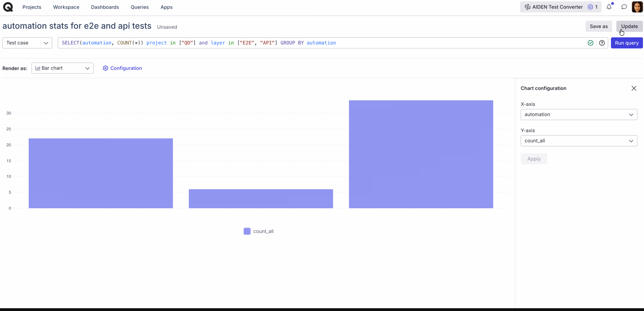
Task: Expand the X-axis automation dropdown
Action: coord(579,115)
